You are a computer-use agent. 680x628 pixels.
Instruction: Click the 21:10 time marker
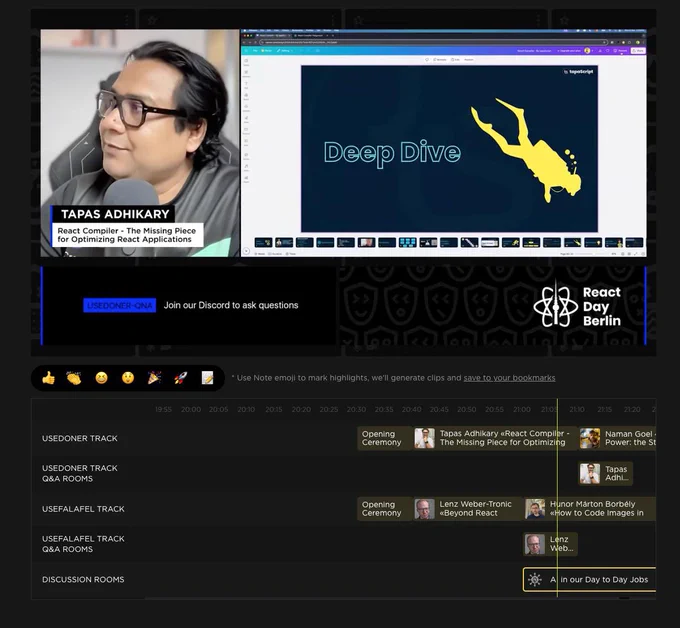pyautogui.click(x=577, y=409)
